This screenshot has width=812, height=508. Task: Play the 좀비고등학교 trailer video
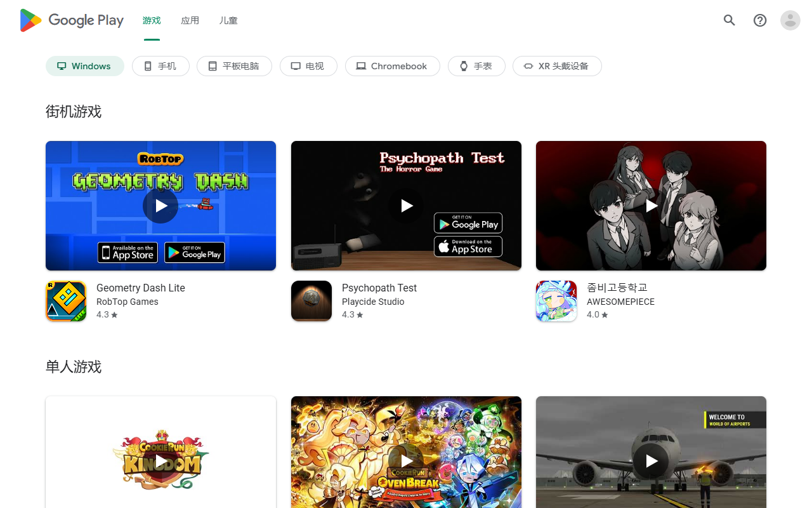(651, 206)
